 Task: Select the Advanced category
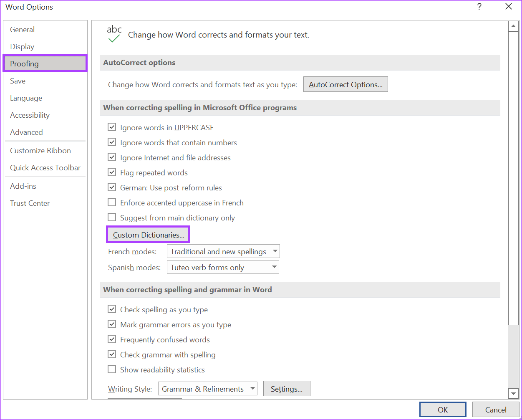[45, 132]
